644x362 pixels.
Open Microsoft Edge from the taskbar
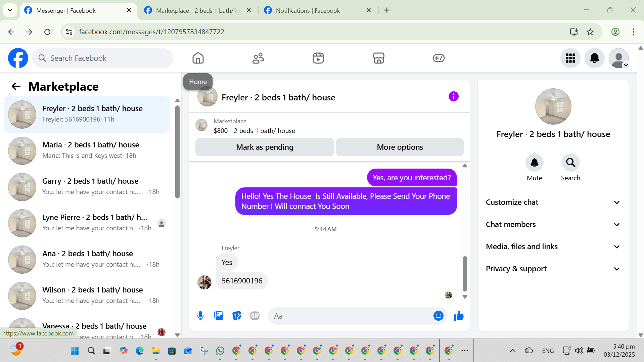tap(139, 351)
